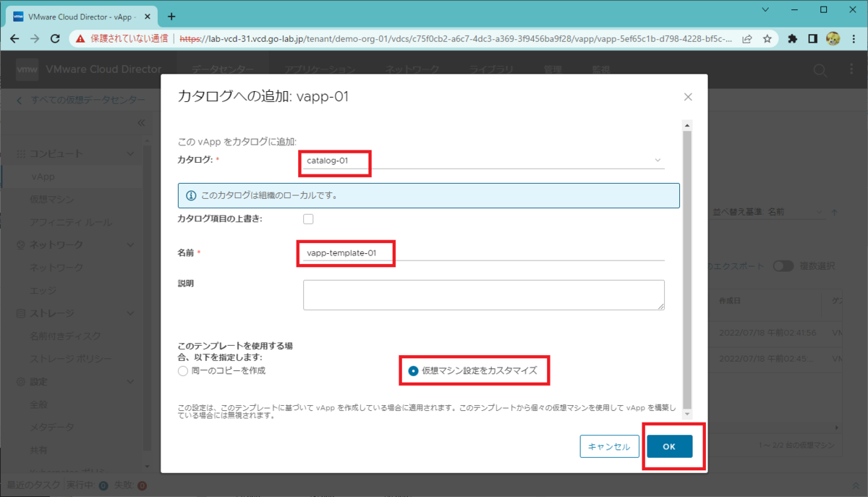The width and height of the screenshot is (868, 497).
Task: Open the browser extensions puzzle icon
Action: 792,38
